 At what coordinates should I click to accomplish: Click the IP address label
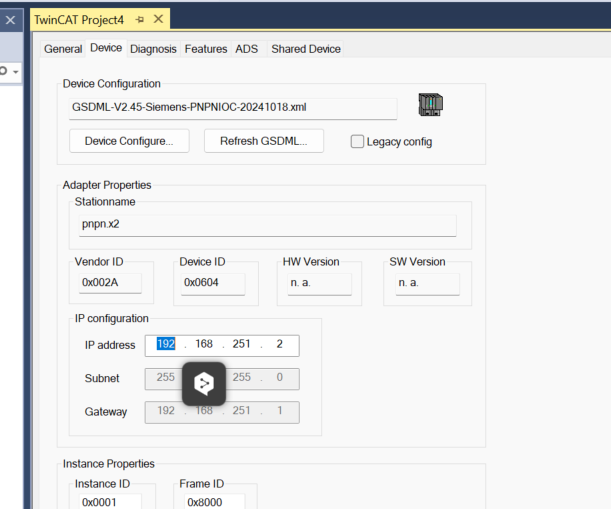(x=110, y=345)
